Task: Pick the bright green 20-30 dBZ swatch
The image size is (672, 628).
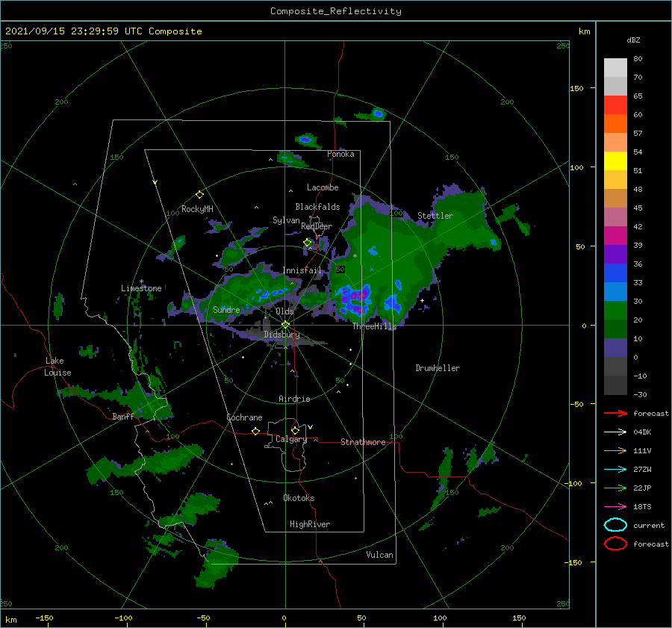Action: pyautogui.click(x=615, y=311)
